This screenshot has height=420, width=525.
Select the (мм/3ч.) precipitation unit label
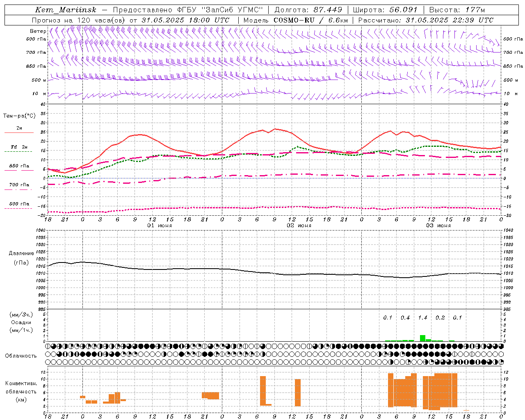click(21, 315)
